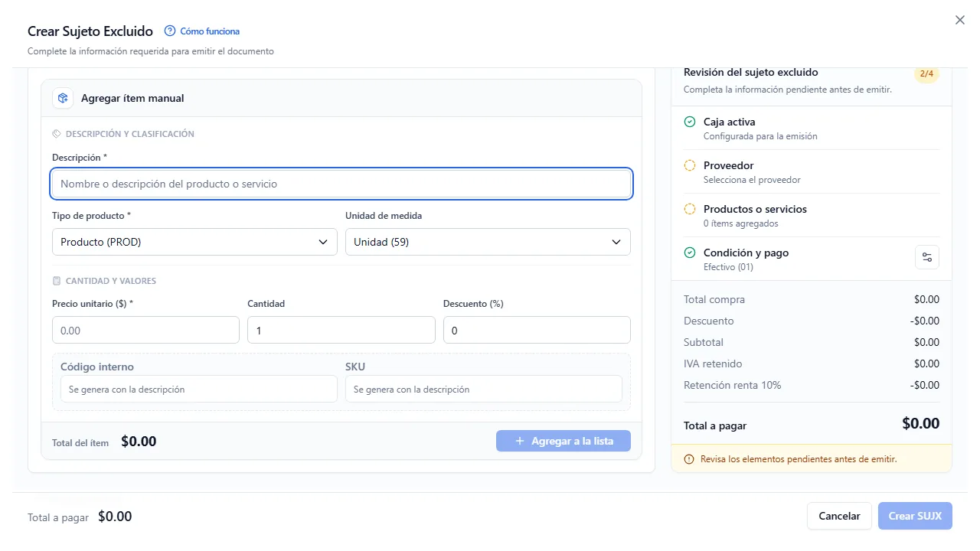Focus the Descripción input field
This screenshot has width=980, height=551.
click(341, 184)
